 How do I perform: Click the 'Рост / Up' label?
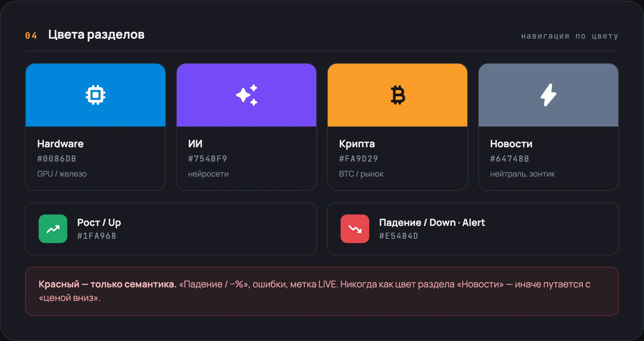[99, 223]
